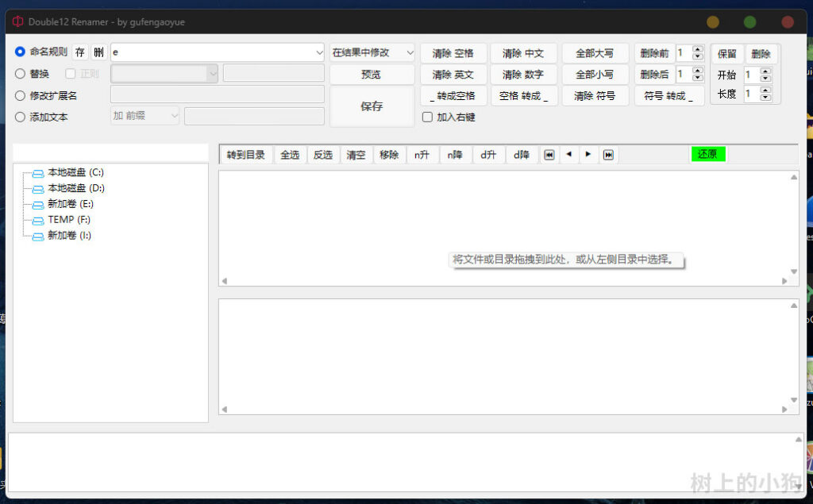Open the 在结果中修改 dropdown
Screen dimensions: 813x504
point(372,52)
